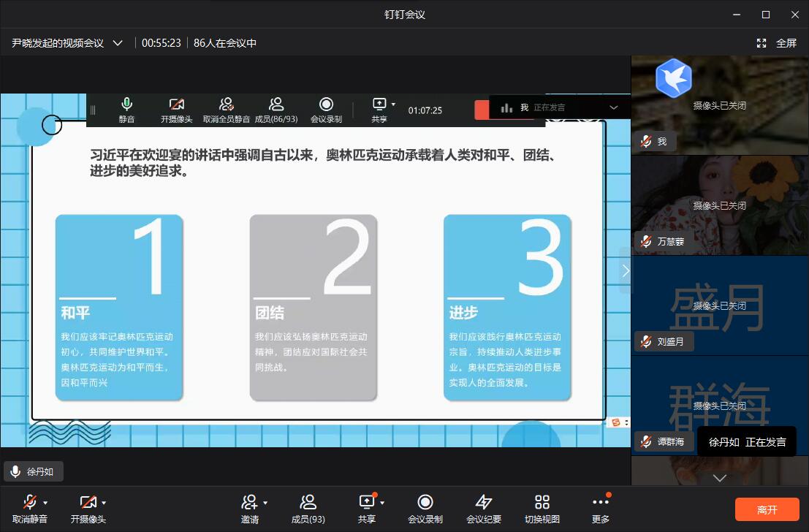The width and height of the screenshot is (809, 532).
Task: Click slide card 1 和平
Action: [119, 308]
